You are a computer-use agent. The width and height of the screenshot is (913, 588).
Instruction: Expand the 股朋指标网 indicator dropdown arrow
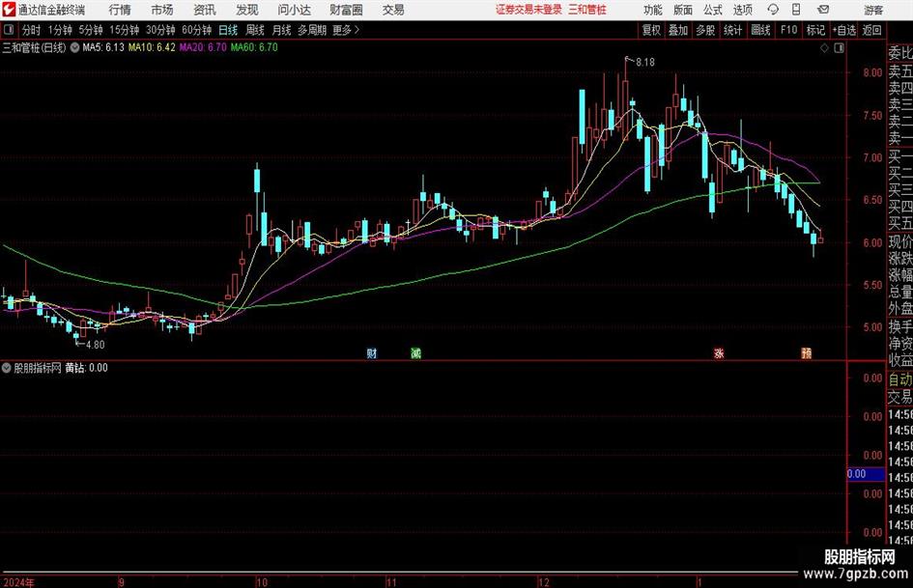coord(7,368)
